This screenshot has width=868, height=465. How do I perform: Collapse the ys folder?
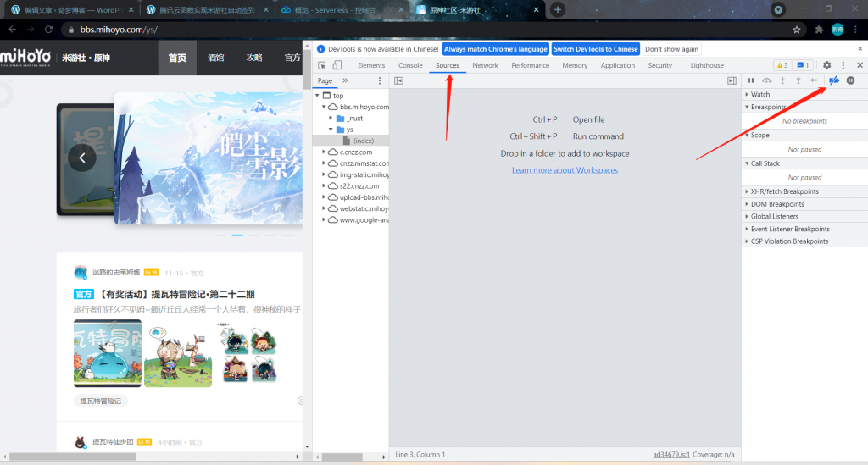tap(331, 130)
